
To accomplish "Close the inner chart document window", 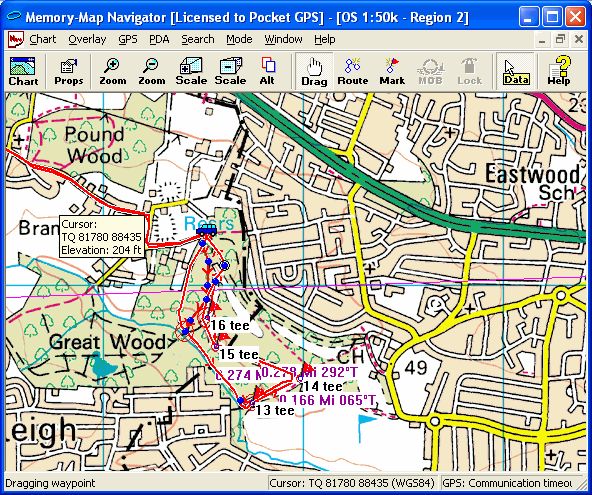I will point(578,39).
